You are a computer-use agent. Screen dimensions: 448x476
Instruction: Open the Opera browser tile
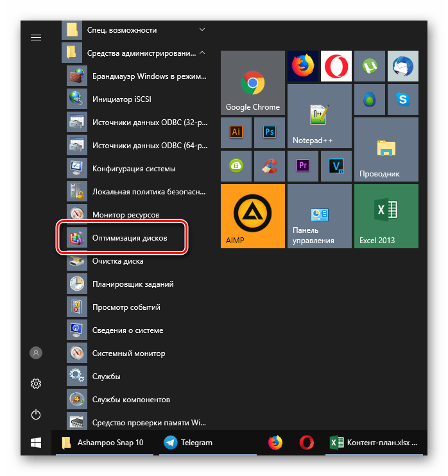coord(336,66)
